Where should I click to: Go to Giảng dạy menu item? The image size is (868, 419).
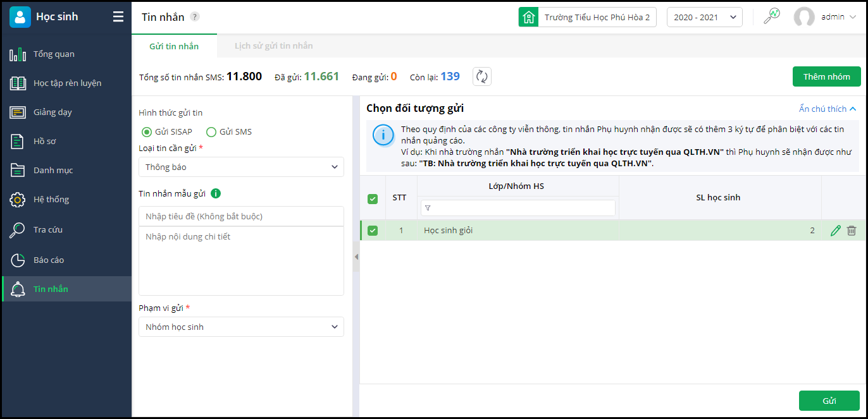(66, 112)
